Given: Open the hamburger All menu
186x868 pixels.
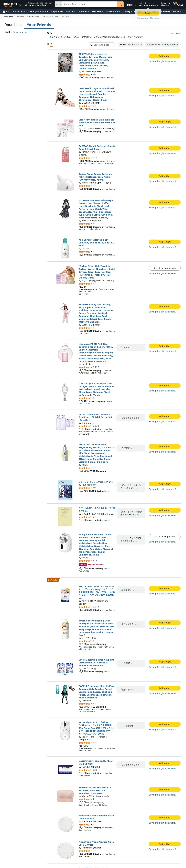Looking at the screenshot, I should point(6,11).
